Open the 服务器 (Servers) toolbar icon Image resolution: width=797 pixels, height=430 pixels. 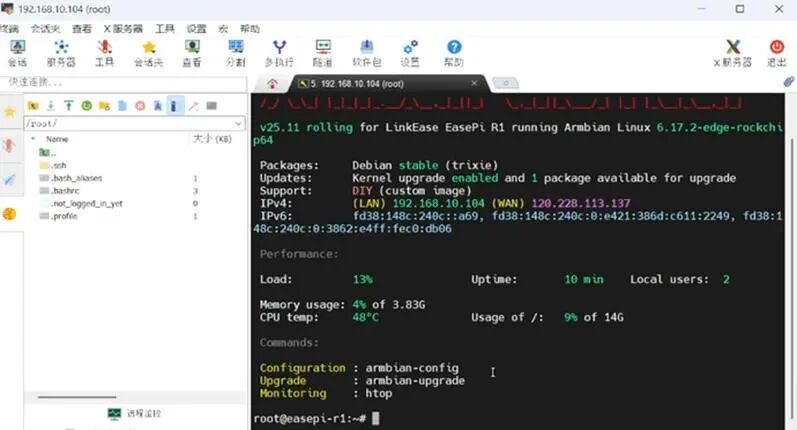[x=61, y=52]
